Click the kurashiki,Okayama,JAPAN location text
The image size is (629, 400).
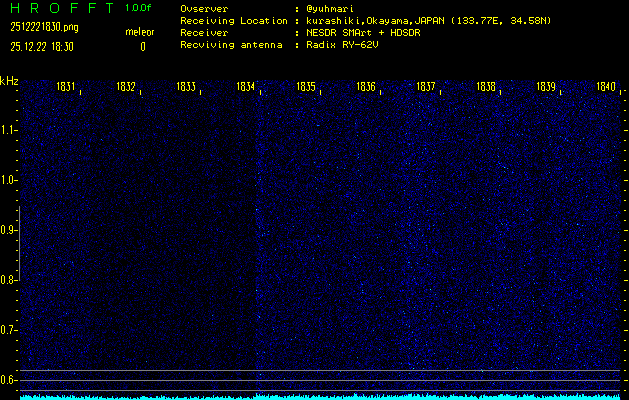(428, 21)
